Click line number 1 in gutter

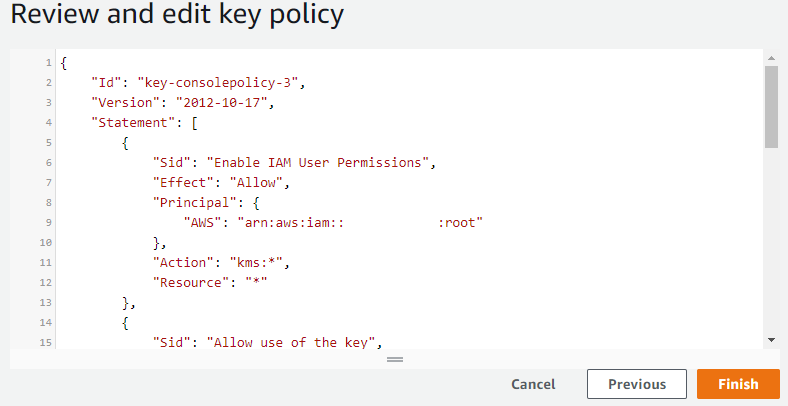pyautogui.click(x=48, y=63)
